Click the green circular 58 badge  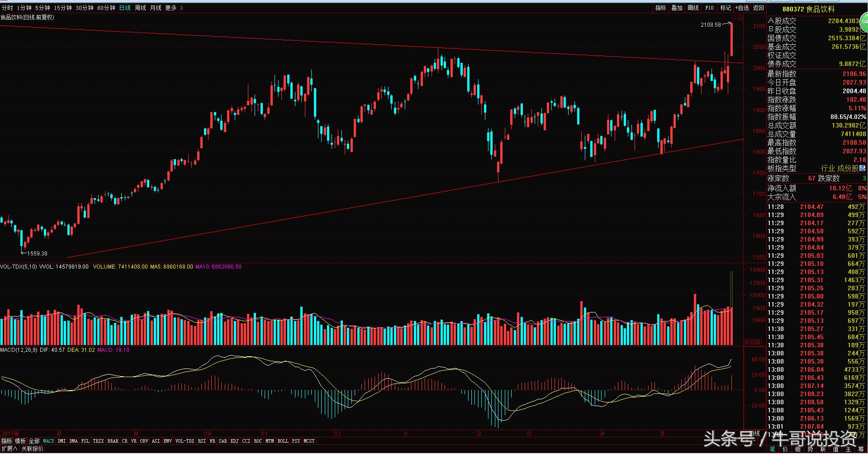pos(864,21)
